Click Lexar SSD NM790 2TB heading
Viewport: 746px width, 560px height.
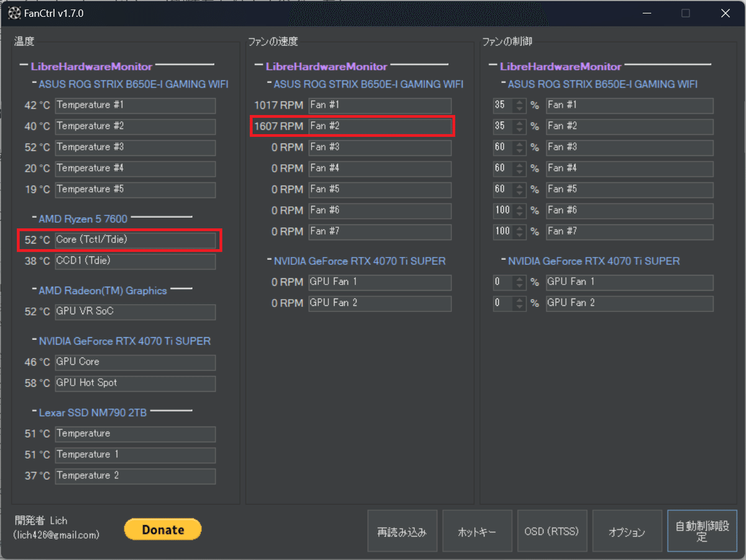(x=93, y=412)
